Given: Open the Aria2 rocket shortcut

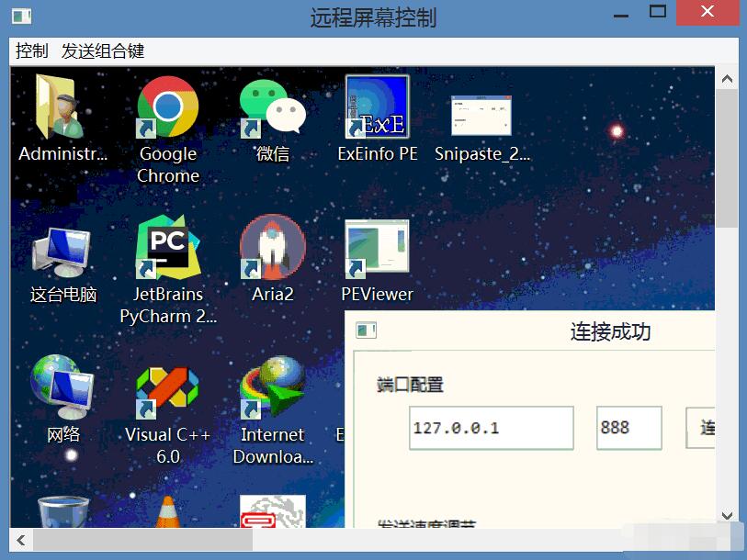Looking at the screenshot, I should [x=273, y=247].
